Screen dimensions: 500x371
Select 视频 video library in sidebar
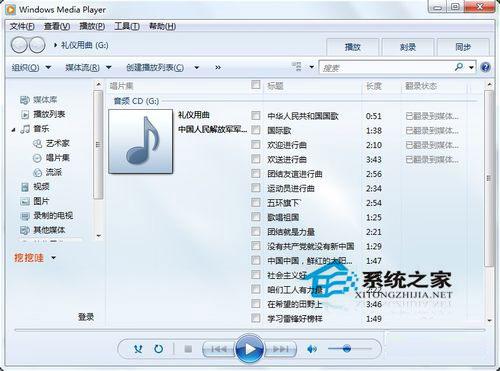coord(41,187)
